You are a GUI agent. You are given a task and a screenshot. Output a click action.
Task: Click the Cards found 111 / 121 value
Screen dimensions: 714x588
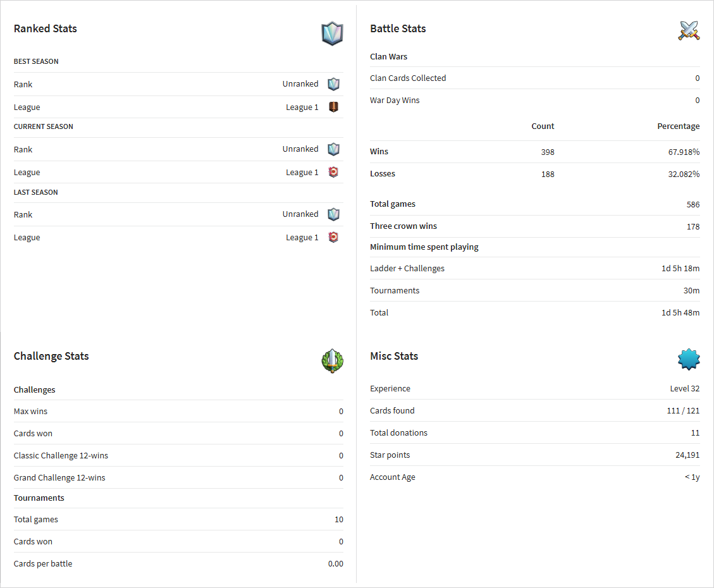(x=683, y=411)
